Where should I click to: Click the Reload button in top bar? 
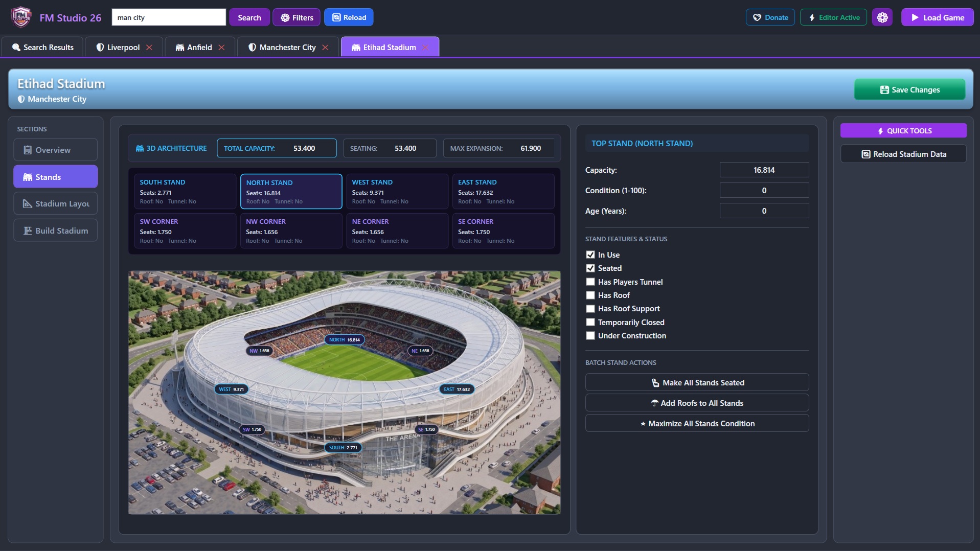pos(349,17)
